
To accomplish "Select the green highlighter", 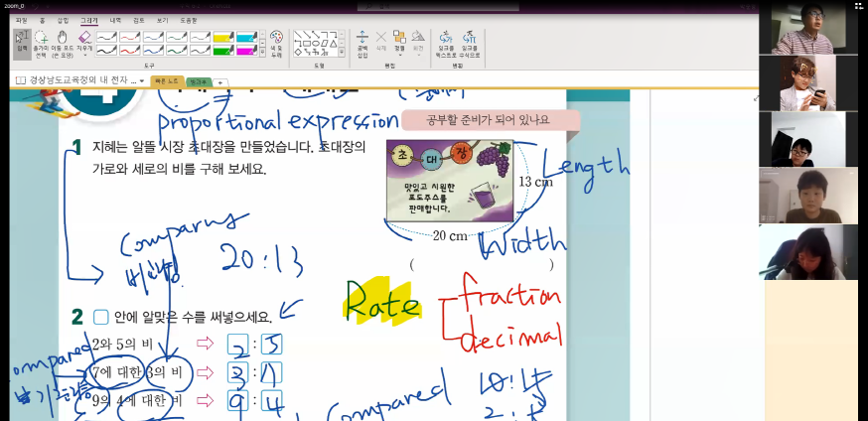I will 223,51.
